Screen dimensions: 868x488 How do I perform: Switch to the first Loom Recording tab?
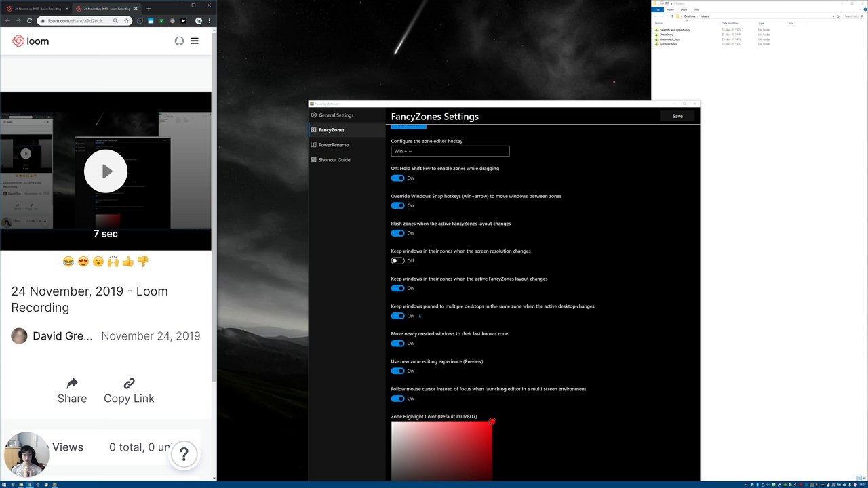[37, 9]
